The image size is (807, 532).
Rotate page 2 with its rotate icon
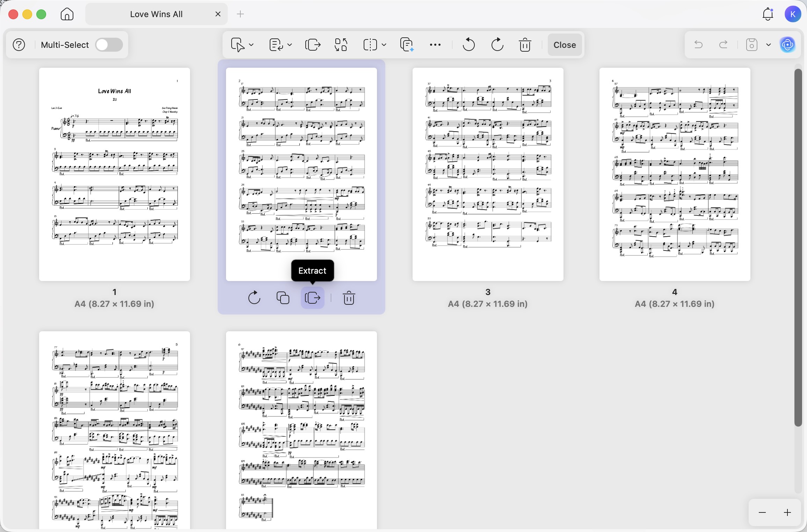(x=254, y=298)
